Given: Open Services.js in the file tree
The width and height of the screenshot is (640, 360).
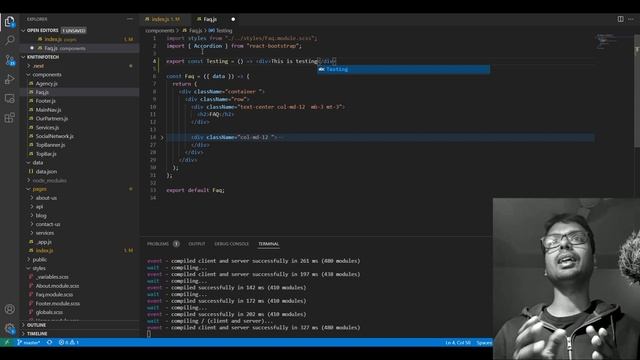Looking at the screenshot, I should 47,127.
